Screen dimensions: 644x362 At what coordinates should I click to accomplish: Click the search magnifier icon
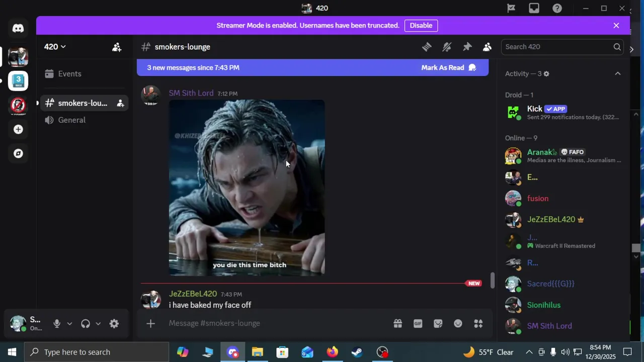coord(617,47)
